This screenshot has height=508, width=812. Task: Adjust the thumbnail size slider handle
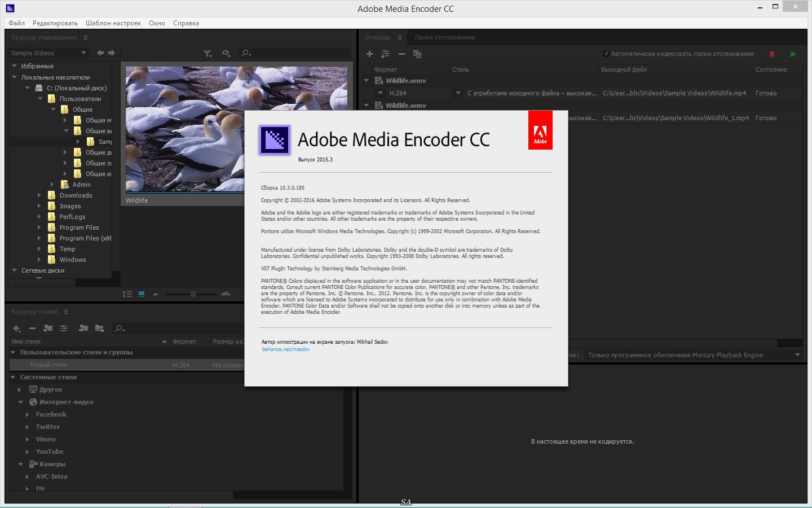point(193,294)
